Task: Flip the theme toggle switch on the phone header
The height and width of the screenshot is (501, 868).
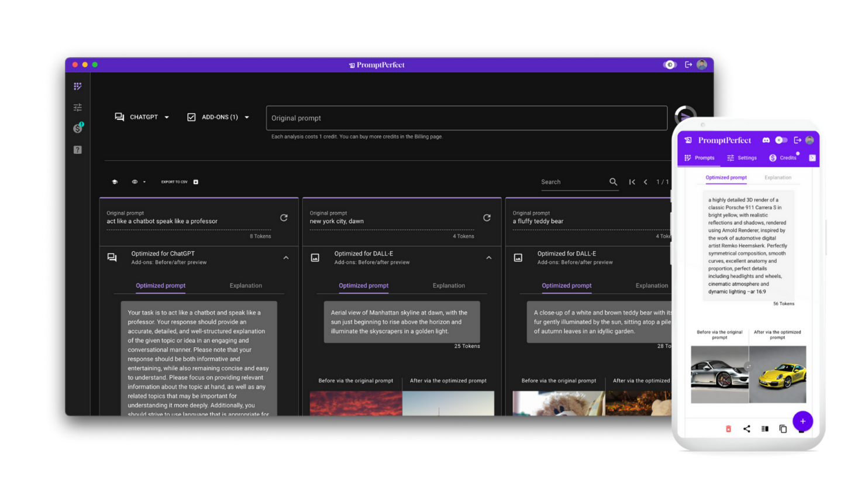Action: (782, 140)
